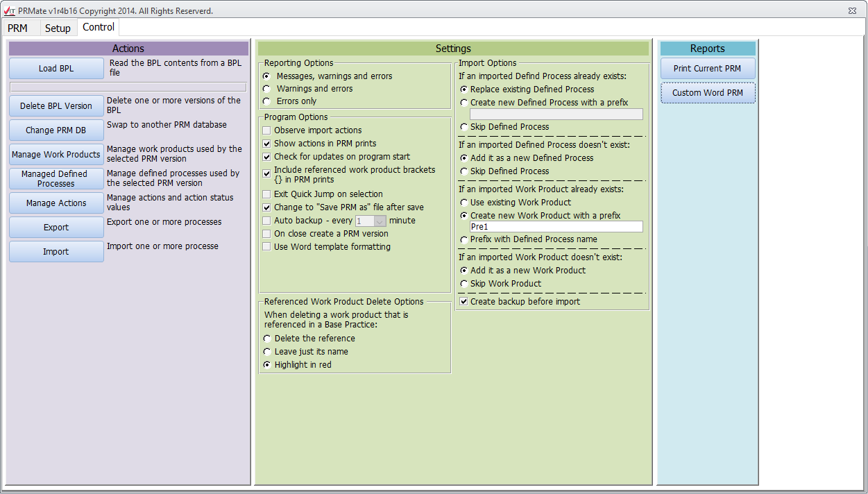Click the Settings panel header

coord(453,49)
